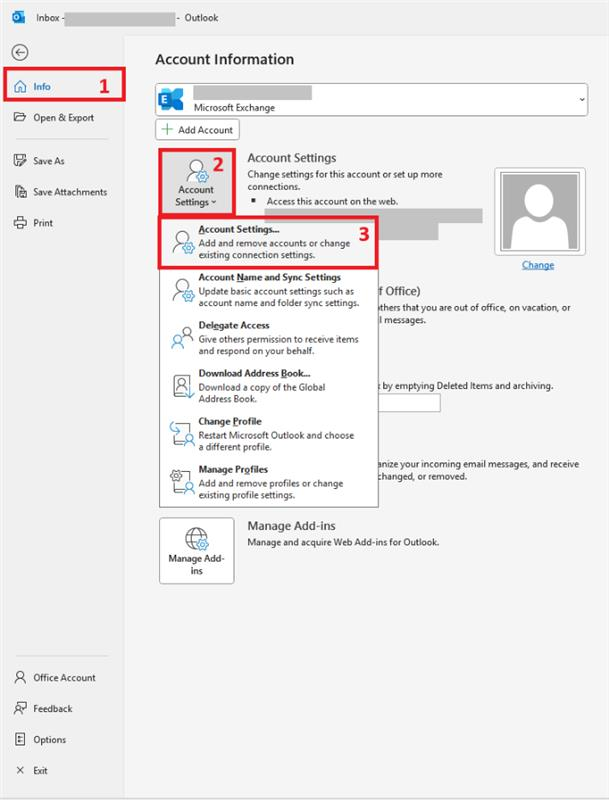The image size is (609, 800).
Task: Click the Add Account button
Action: coord(197,130)
